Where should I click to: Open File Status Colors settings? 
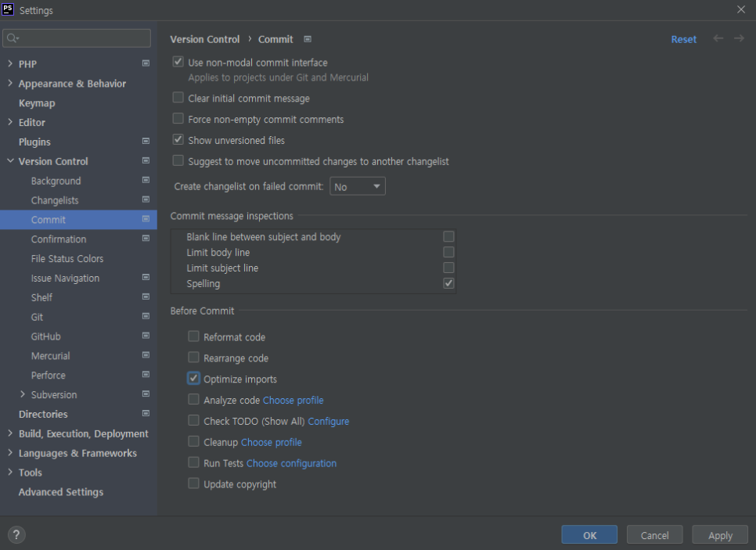pos(67,259)
